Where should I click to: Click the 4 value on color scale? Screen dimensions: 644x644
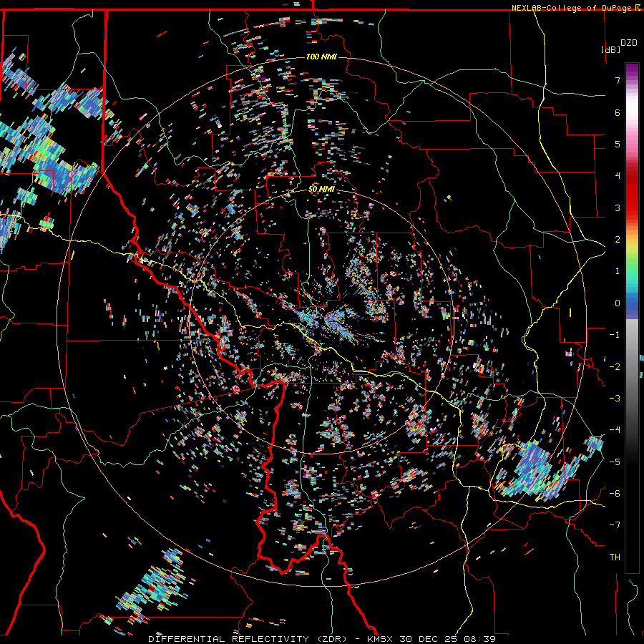click(618, 176)
